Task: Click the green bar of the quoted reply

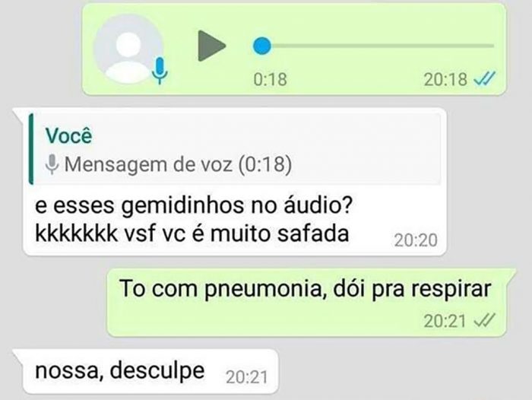Action: (31, 149)
